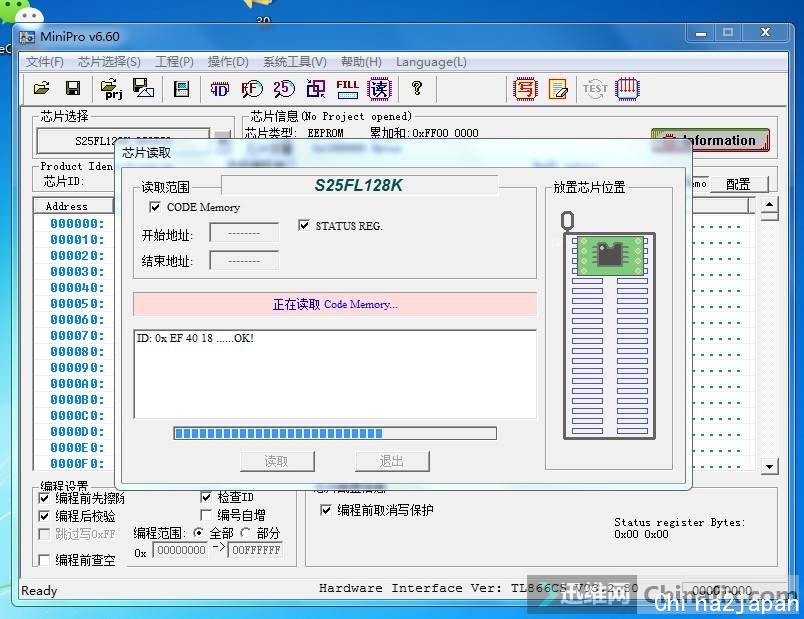
Task: Open the 文件(F) menu
Action: click(45, 62)
